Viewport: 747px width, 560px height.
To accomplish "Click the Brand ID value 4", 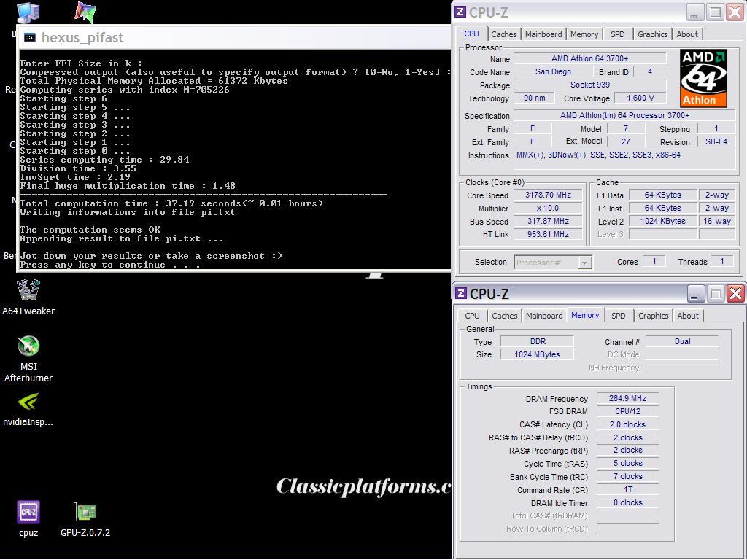I will [x=650, y=72].
